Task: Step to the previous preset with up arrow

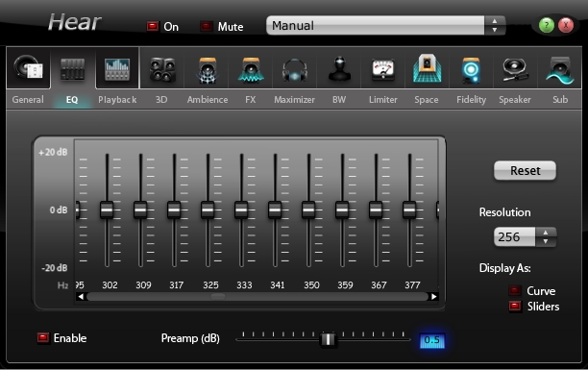Action: [x=495, y=21]
